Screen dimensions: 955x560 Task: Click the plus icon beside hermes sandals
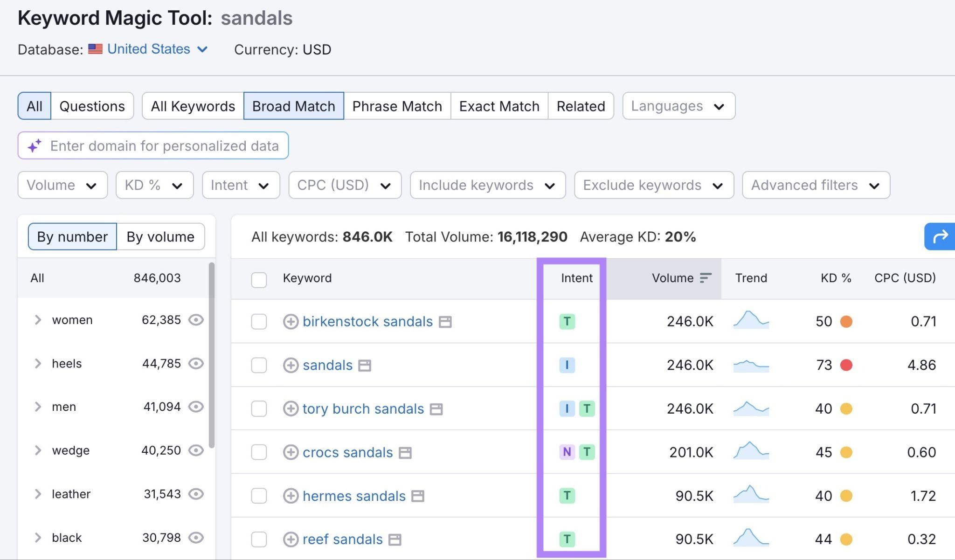(291, 496)
